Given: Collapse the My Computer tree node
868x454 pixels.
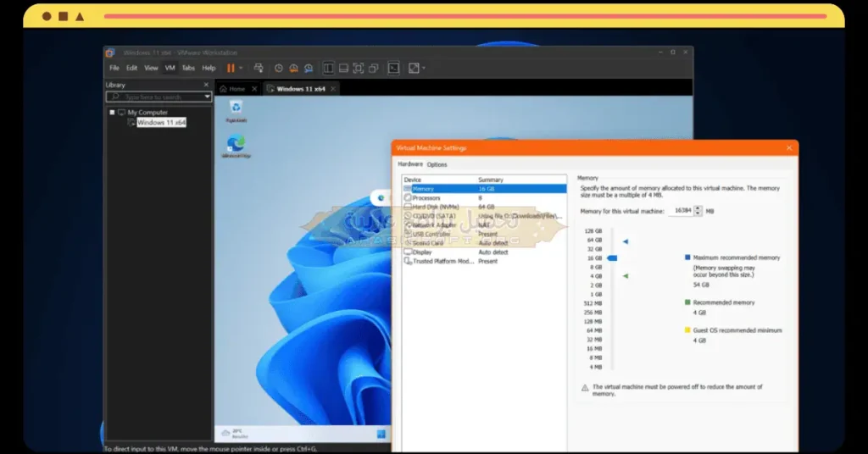Looking at the screenshot, I should [x=112, y=113].
